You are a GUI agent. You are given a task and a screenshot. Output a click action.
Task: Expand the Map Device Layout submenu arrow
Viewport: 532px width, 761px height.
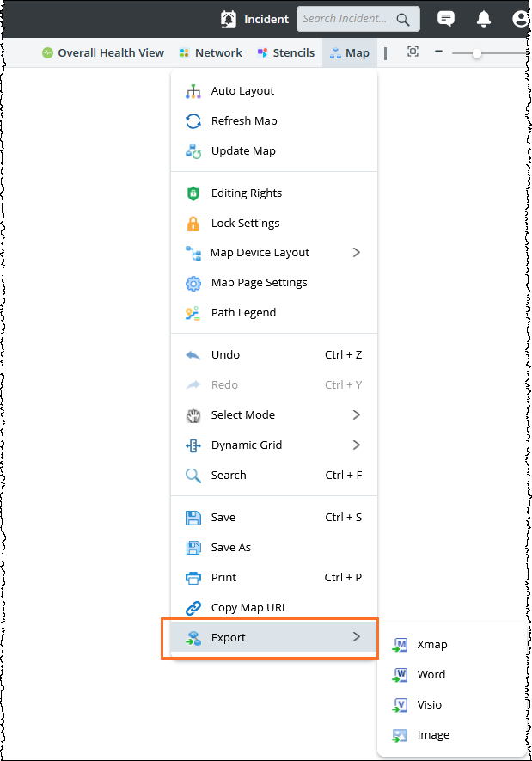point(357,252)
